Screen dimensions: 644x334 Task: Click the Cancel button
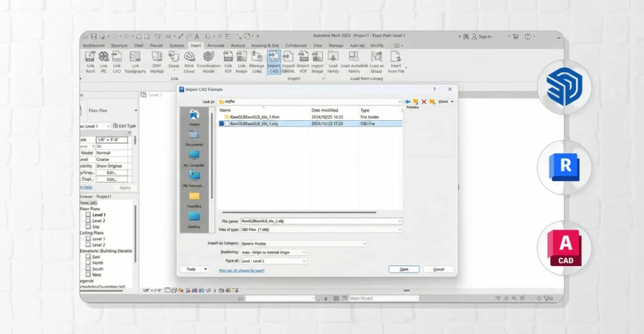438,269
